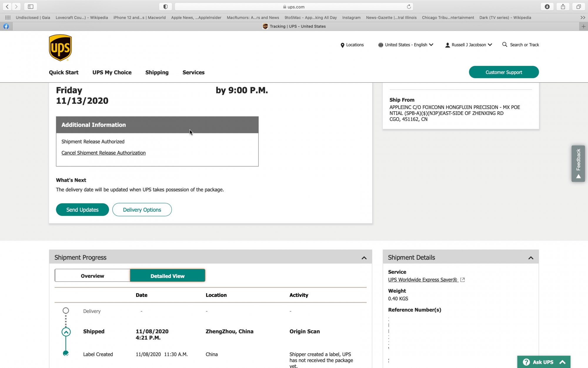This screenshot has height=368, width=588.
Task: Open the Quick Start menu
Action: 64,72
